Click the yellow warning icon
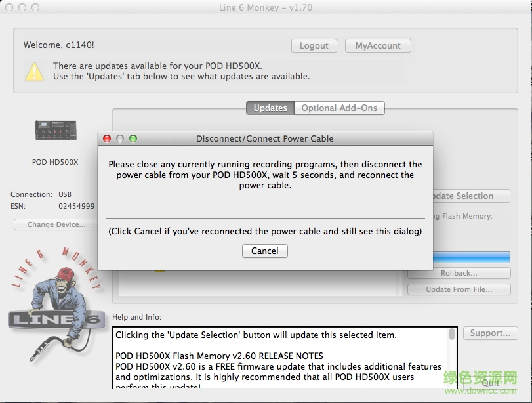The image size is (532, 403). point(34,72)
